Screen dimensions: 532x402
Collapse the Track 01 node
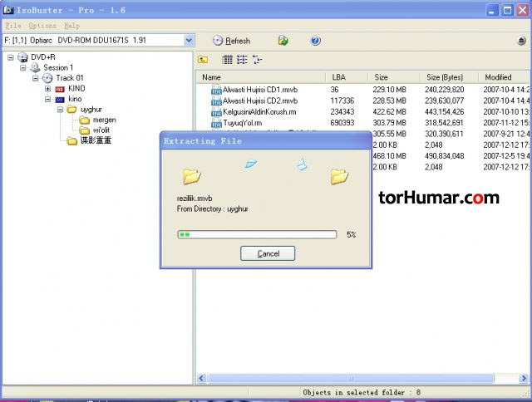(x=36, y=78)
